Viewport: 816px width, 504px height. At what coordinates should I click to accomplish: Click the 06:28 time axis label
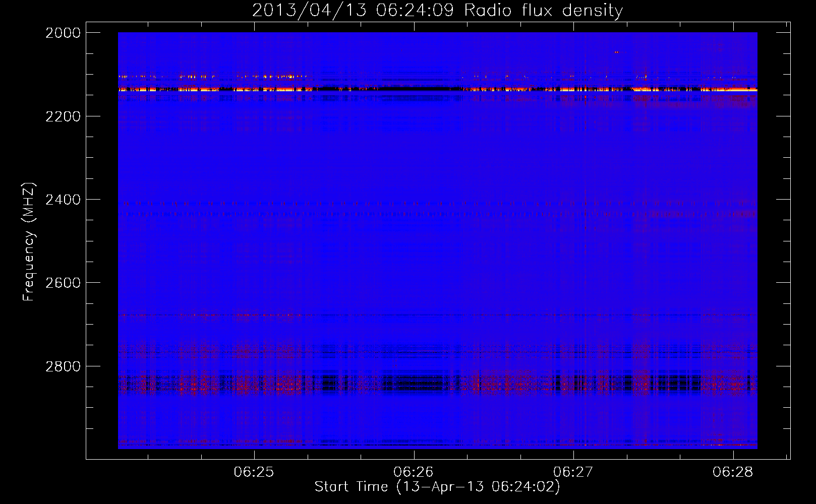pos(733,472)
